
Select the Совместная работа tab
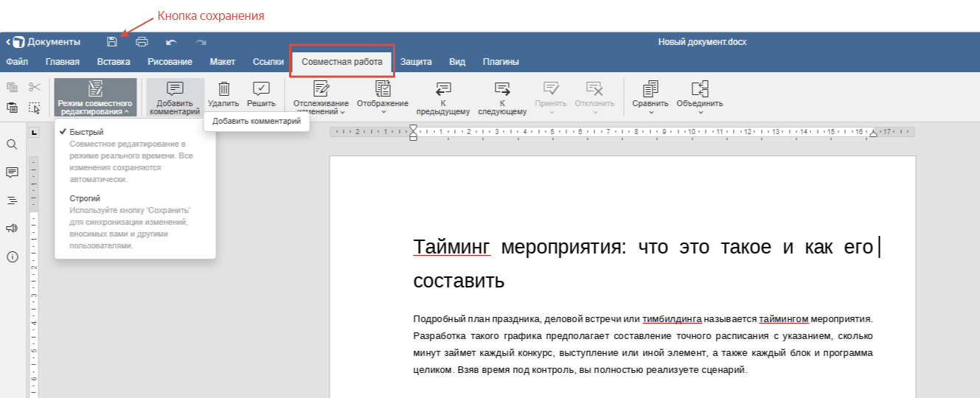click(x=342, y=62)
